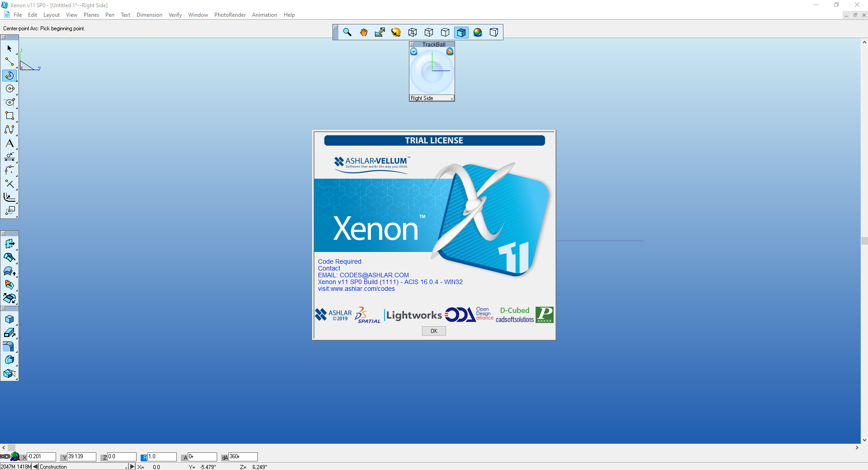Select the surface offset tool with up arrow
This screenshot has height=470, width=868.
(x=9, y=271)
